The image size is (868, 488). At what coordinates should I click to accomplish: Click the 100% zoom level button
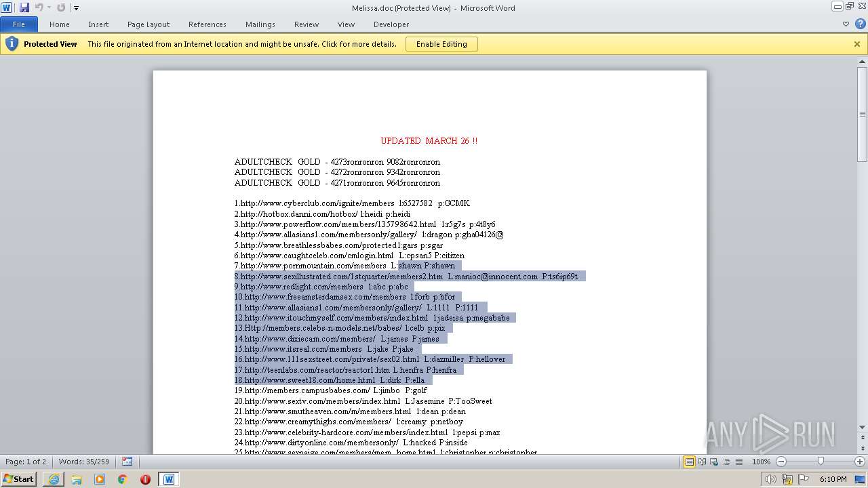(761, 462)
